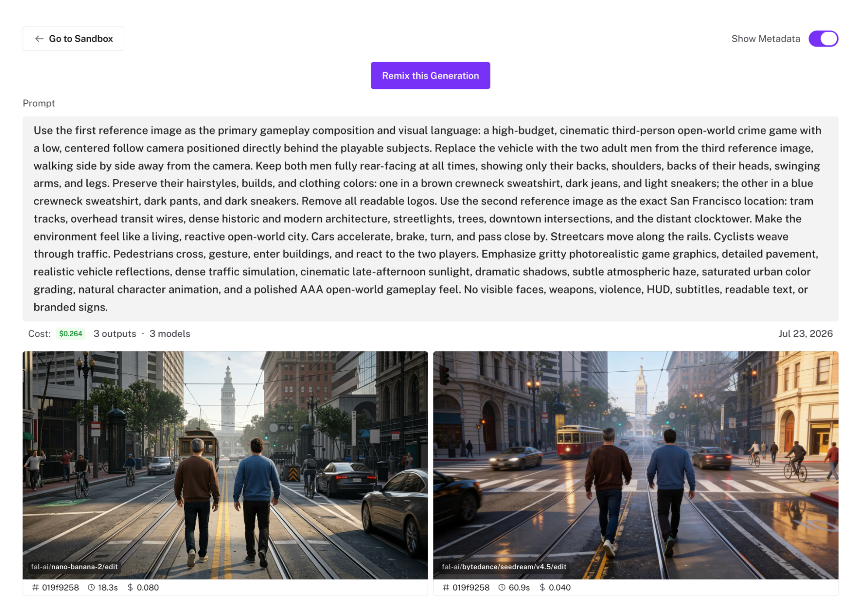Click hash icon under nano-banana image
Image resolution: width=868 pixels, height=601 pixels.
coord(35,587)
